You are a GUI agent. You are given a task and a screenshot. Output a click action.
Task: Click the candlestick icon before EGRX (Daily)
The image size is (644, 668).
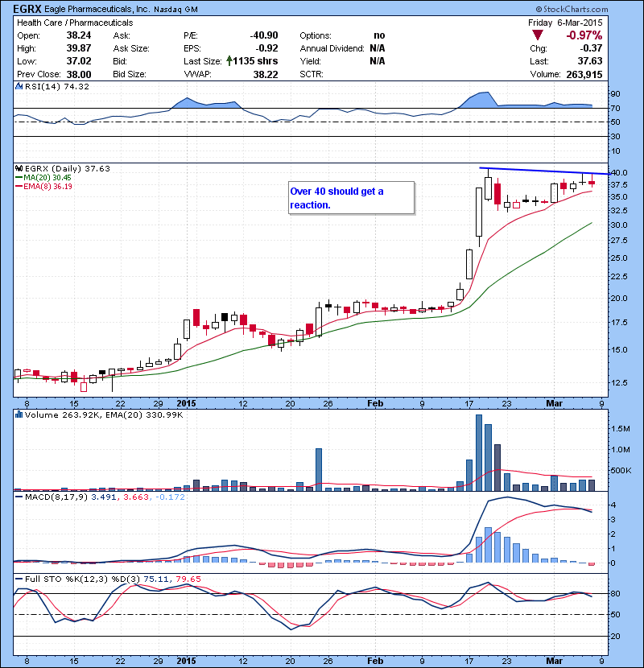(19, 169)
